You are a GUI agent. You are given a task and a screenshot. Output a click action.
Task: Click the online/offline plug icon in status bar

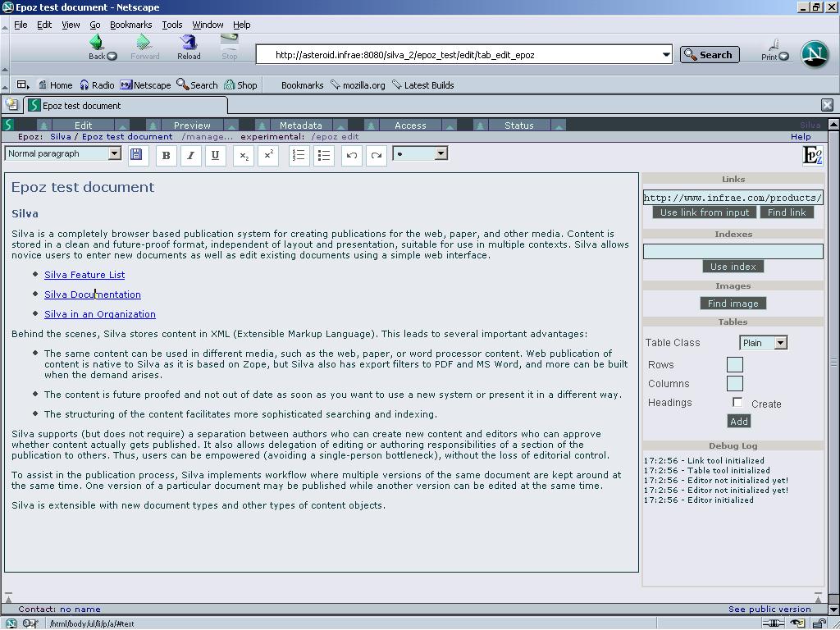[773, 623]
